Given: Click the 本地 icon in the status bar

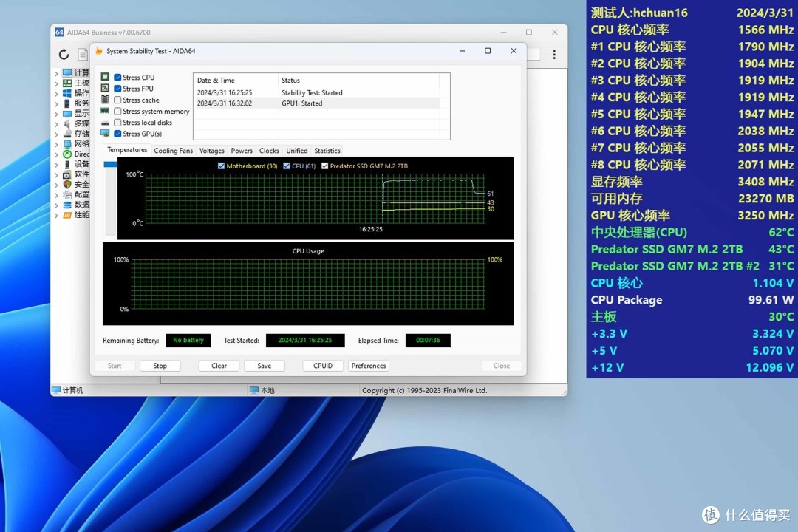Looking at the screenshot, I should tap(254, 390).
